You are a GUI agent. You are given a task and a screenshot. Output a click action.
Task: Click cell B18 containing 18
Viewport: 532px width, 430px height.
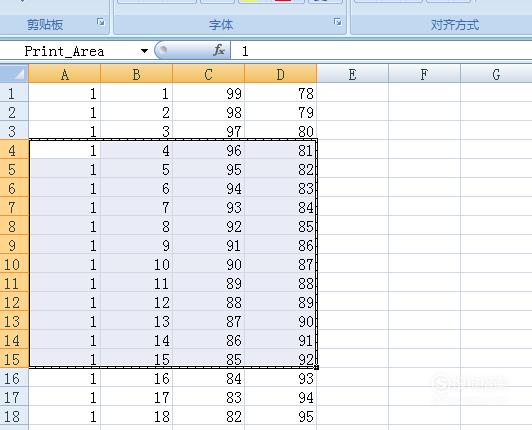(136, 416)
